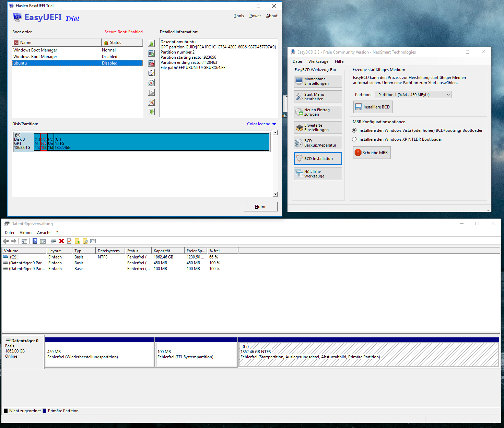Click the yellow folder with green arrow icon
The image size is (504, 428).
78,241
